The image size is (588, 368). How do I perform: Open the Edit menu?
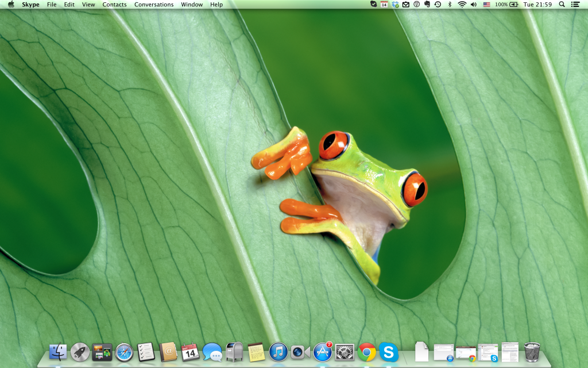tap(69, 5)
